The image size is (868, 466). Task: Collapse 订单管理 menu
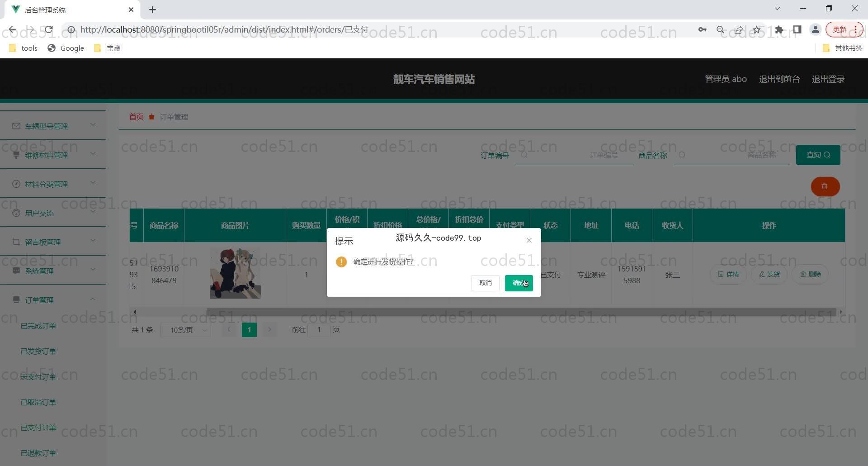point(53,300)
